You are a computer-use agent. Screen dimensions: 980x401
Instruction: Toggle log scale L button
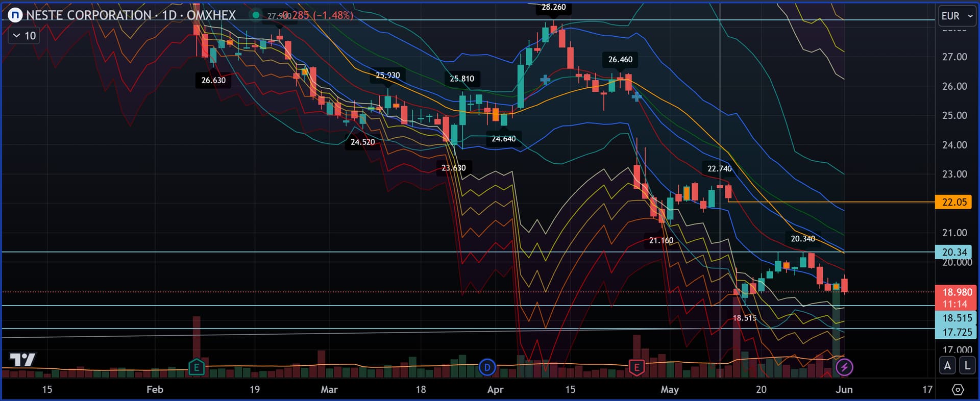[x=967, y=365]
